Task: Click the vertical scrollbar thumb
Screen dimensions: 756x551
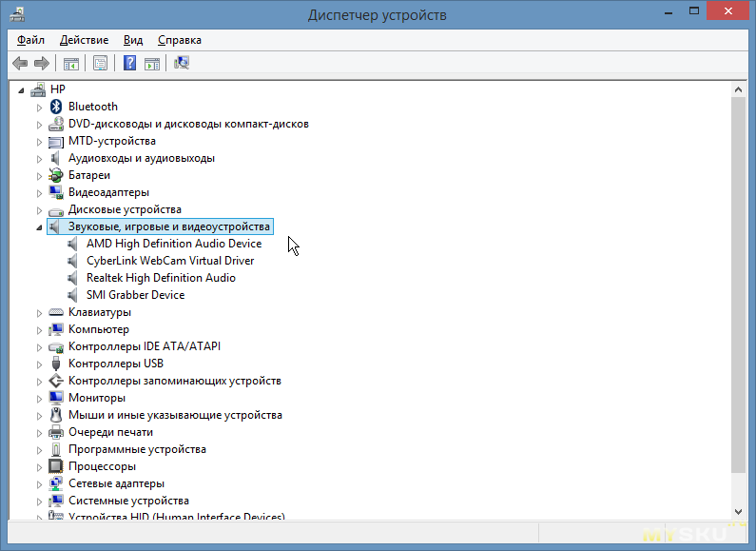Action: [738, 285]
